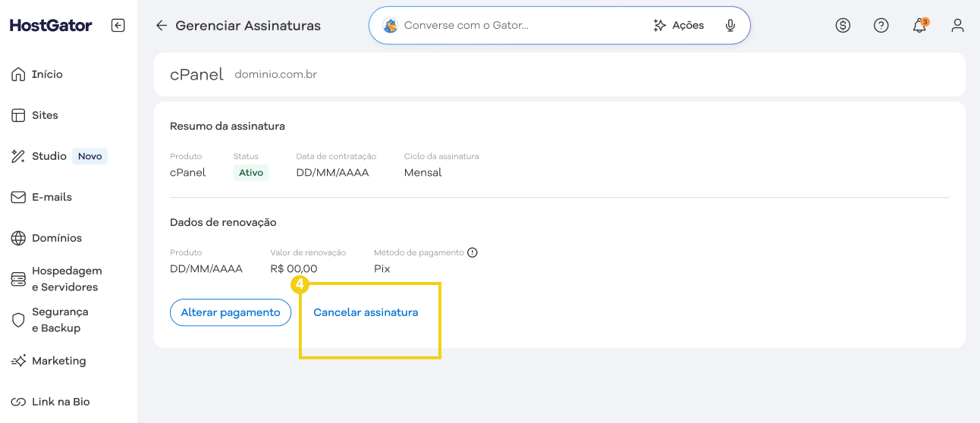Open Sites from the sidebar

tap(45, 115)
